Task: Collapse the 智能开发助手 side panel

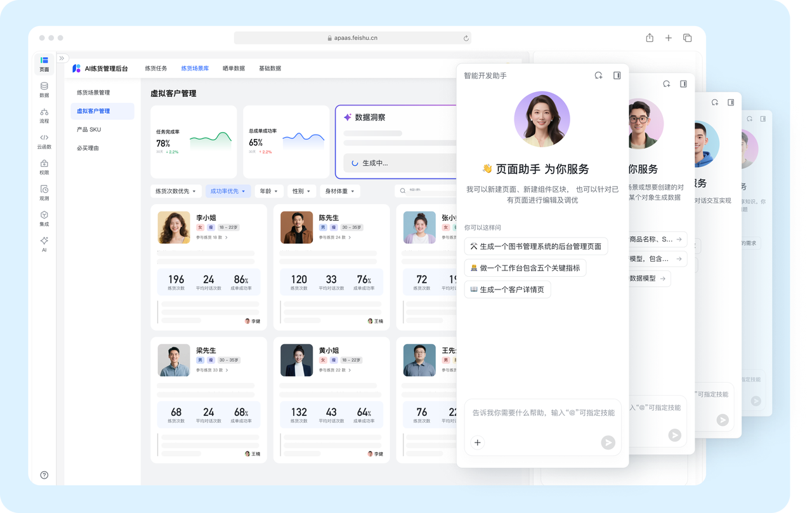Action: pos(617,76)
